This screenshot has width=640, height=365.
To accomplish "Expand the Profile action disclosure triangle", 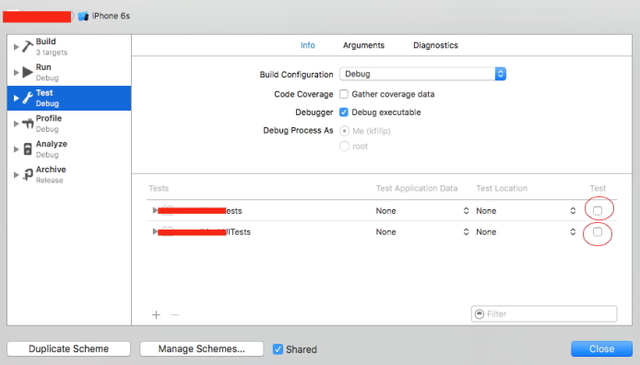I will [16, 124].
